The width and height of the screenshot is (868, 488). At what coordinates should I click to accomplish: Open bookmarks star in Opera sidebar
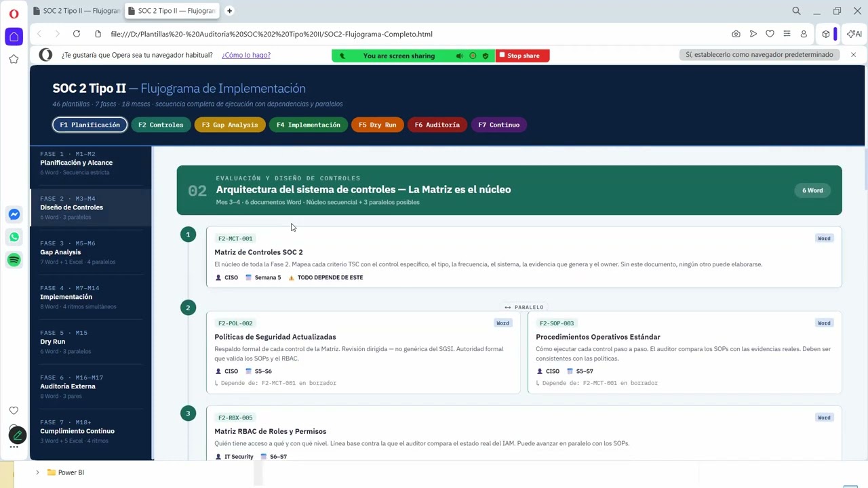(x=14, y=59)
